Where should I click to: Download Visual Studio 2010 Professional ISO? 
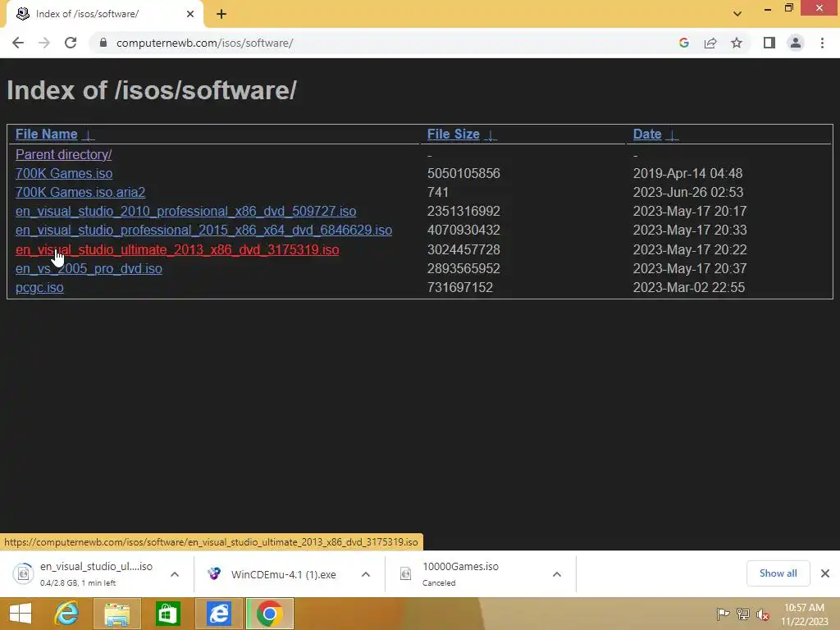186,211
